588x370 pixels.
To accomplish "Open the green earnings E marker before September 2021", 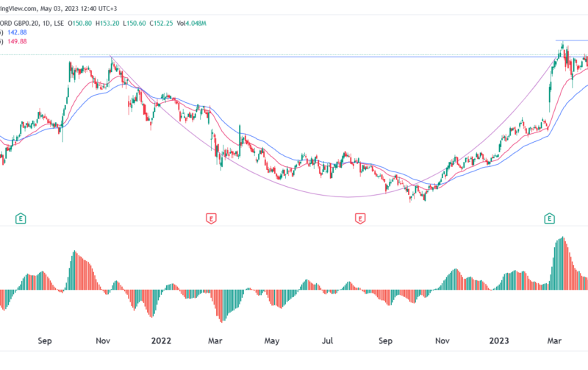I will (21, 218).
